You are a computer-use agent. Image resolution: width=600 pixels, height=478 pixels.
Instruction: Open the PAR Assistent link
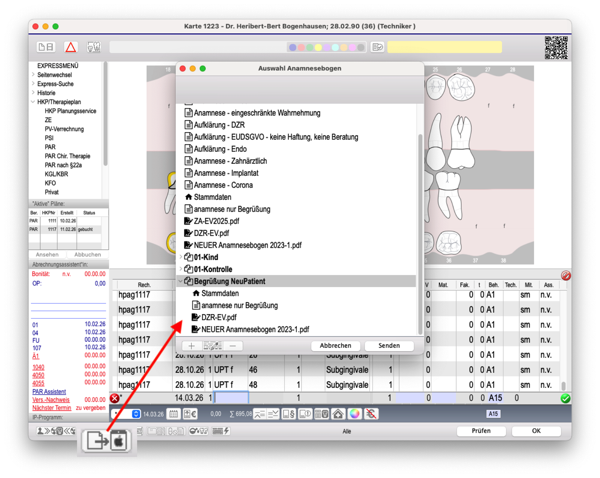(49, 392)
